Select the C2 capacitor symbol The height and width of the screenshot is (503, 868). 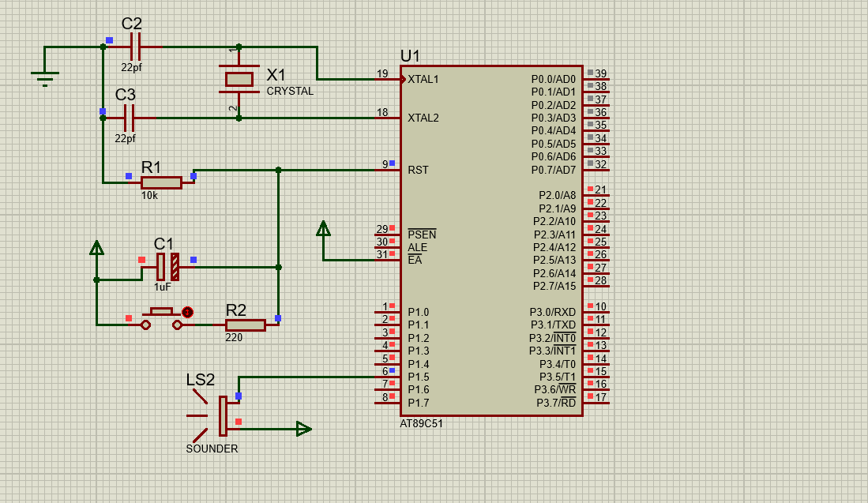point(135,47)
